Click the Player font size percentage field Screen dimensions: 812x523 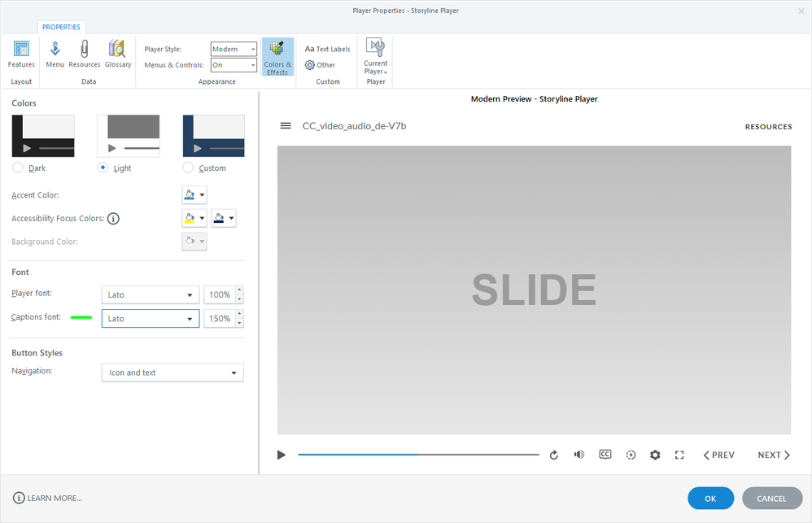(219, 294)
